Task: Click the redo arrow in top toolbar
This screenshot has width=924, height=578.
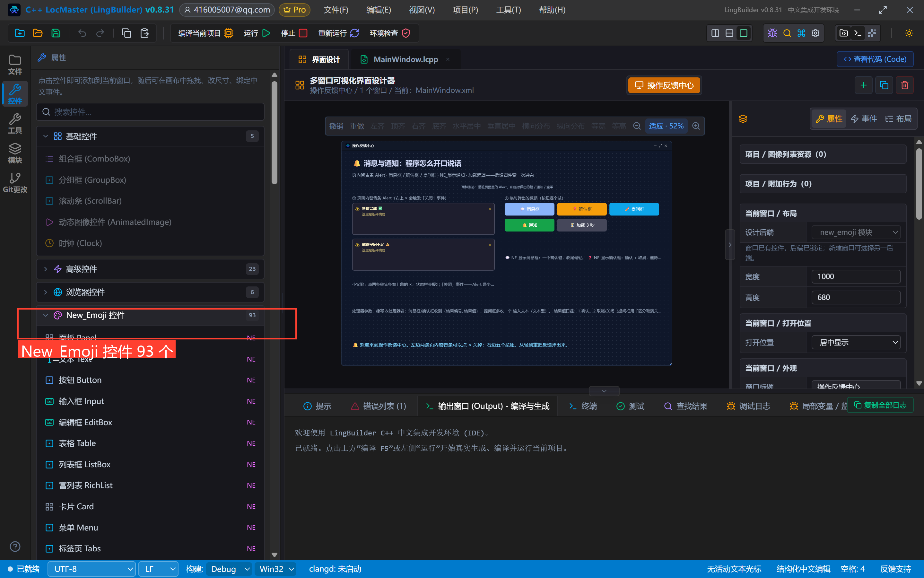Action: coord(100,33)
